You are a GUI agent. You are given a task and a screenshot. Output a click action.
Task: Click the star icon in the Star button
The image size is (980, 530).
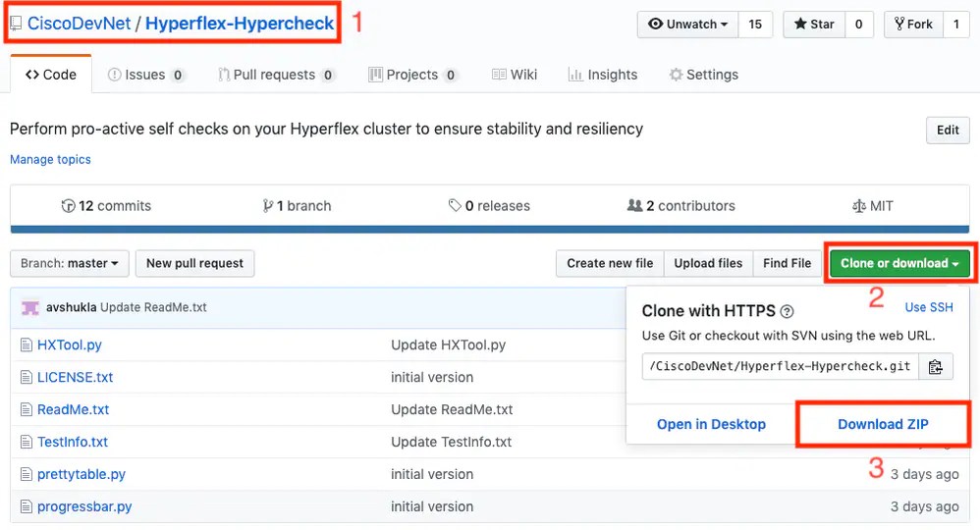point(800,24)
